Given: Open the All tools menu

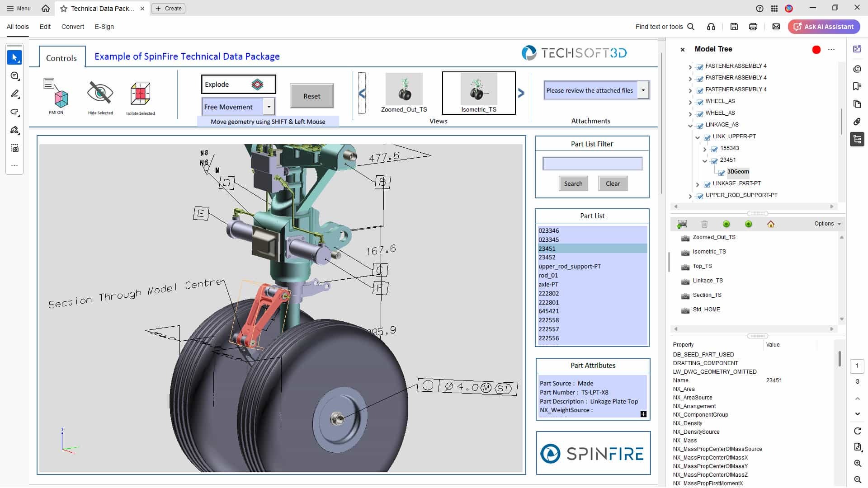Looking at the screenshot, I should click(x=18, y=27).
